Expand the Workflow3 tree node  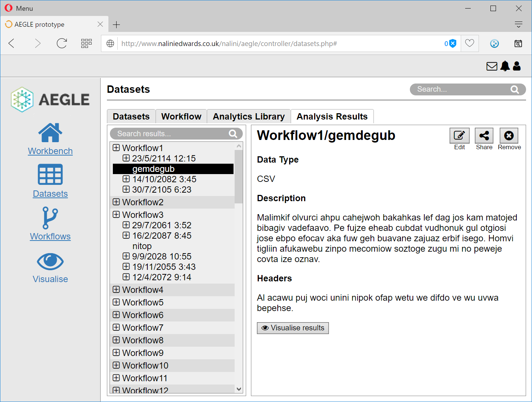tap(116, 215)
